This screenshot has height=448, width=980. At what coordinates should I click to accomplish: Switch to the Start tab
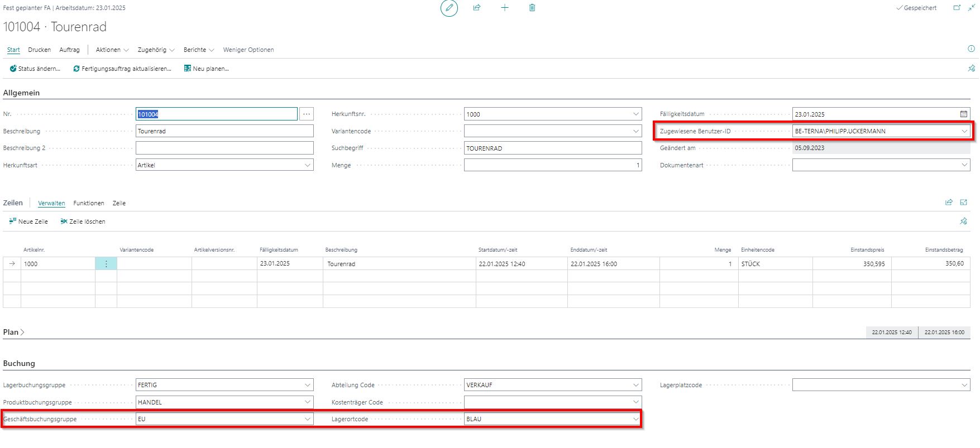(13, 50)
